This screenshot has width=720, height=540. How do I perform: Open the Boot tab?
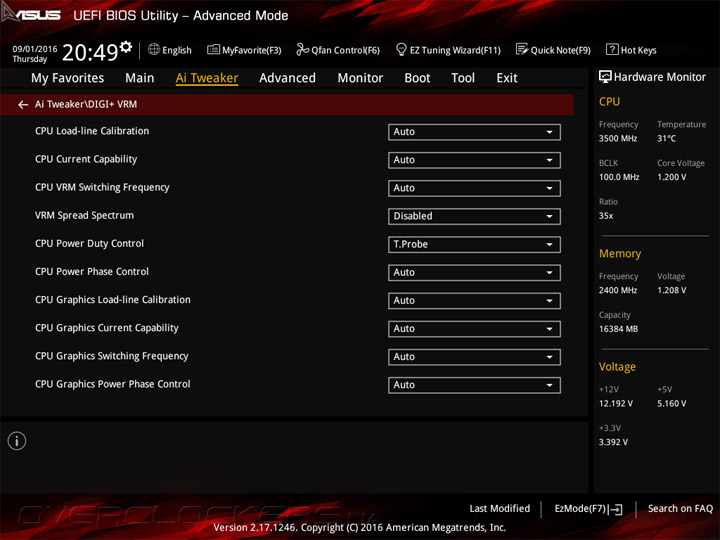point(417,78)
